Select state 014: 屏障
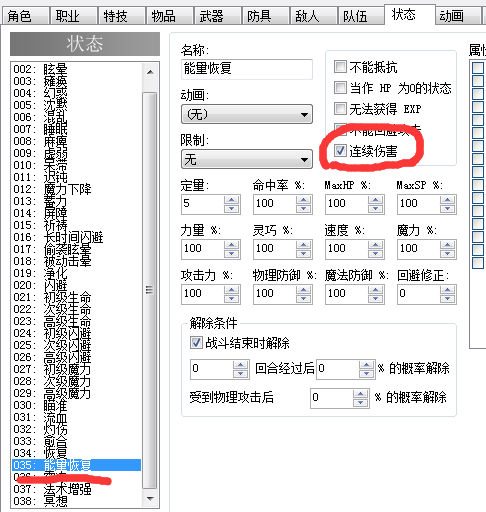Image resolution: width=486 pixels, height=512 pixels. (76, 213)
